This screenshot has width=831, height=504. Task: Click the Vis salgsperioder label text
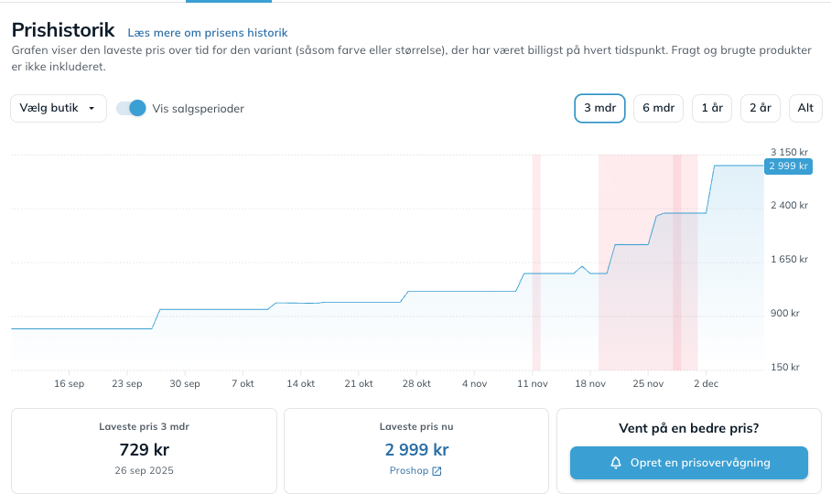point(198,108)
